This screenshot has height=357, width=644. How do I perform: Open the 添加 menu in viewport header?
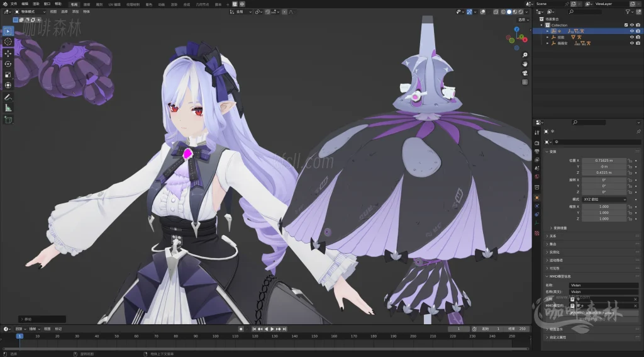(75, 12)
